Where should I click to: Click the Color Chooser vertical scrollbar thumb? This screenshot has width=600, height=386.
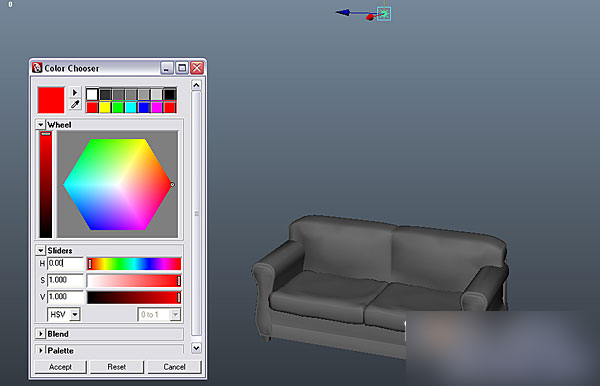tap(196, 213)
